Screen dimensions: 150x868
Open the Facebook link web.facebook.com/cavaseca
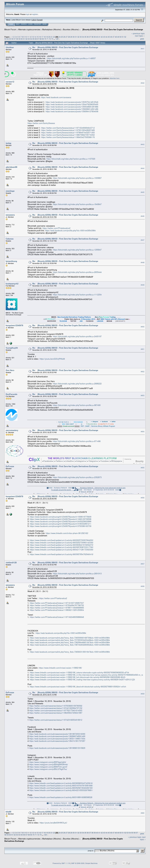(56, 97)
